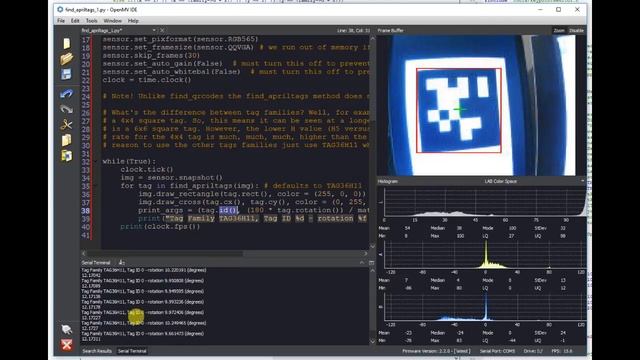Toggle the Zoom button on Frame Buffer
Viewport: 640px width, 360px height.
coord(559,31)
